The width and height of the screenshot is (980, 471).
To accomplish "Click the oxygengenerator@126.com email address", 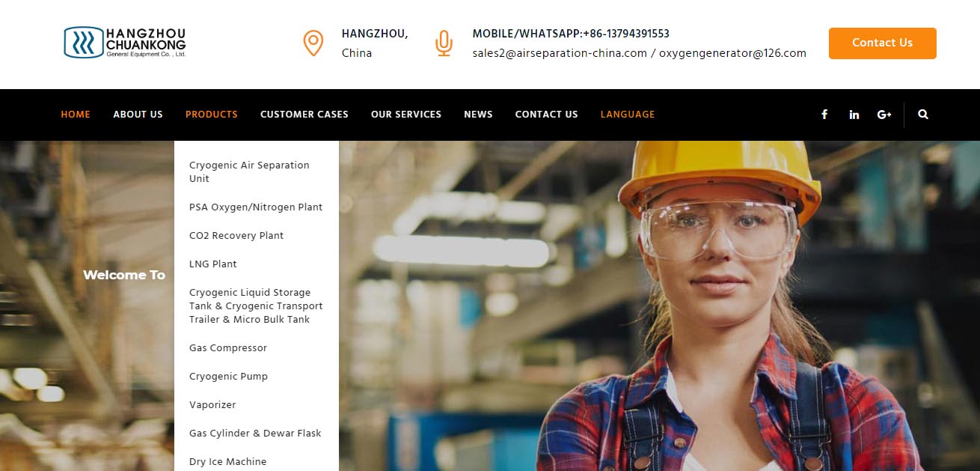I will [732, 53].
